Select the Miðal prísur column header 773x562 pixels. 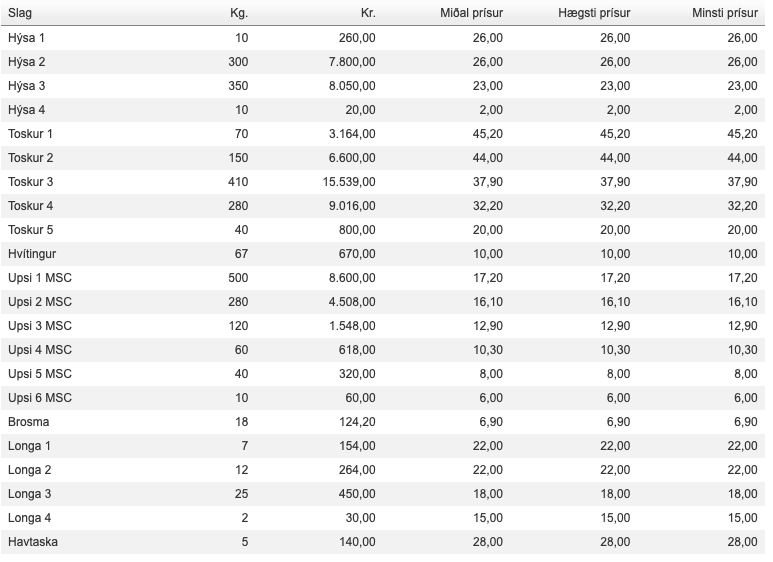[471, 13]
